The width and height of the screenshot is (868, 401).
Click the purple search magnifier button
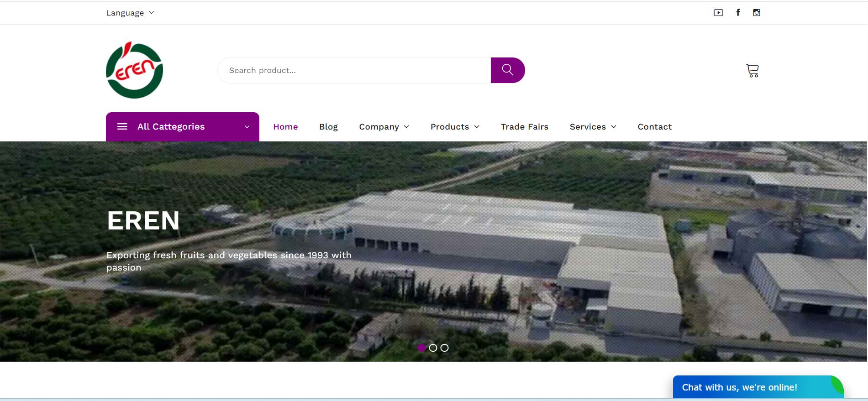tap(508, 70)
